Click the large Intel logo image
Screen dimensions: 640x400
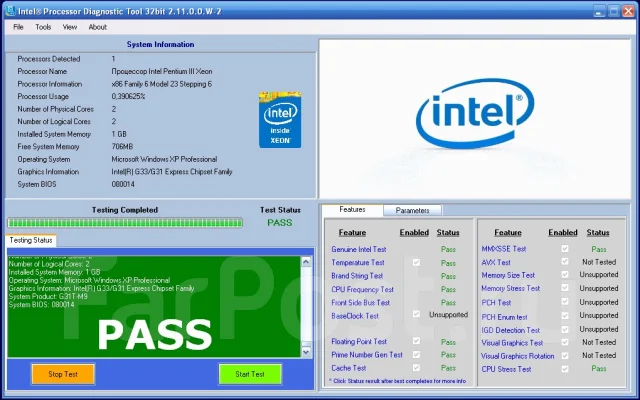475,113
